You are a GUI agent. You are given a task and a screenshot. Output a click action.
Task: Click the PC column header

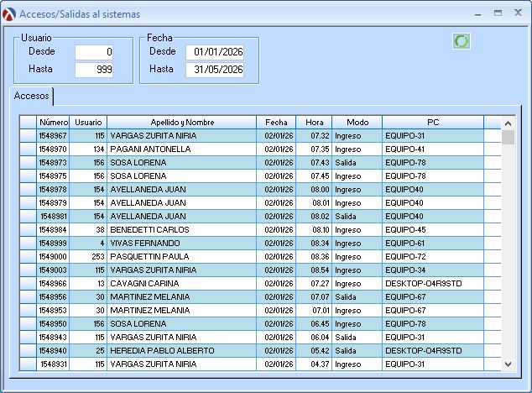click(433, 123)
